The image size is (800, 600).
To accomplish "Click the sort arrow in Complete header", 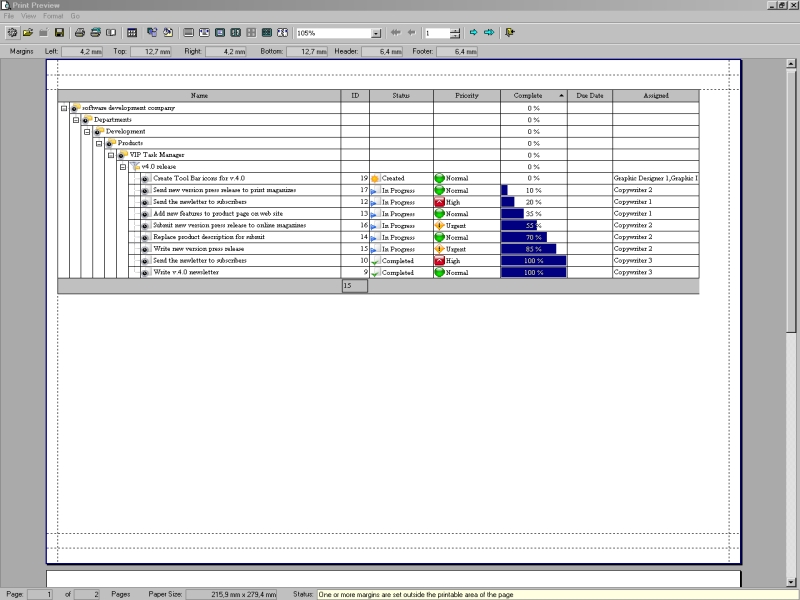I will (561, 95).
